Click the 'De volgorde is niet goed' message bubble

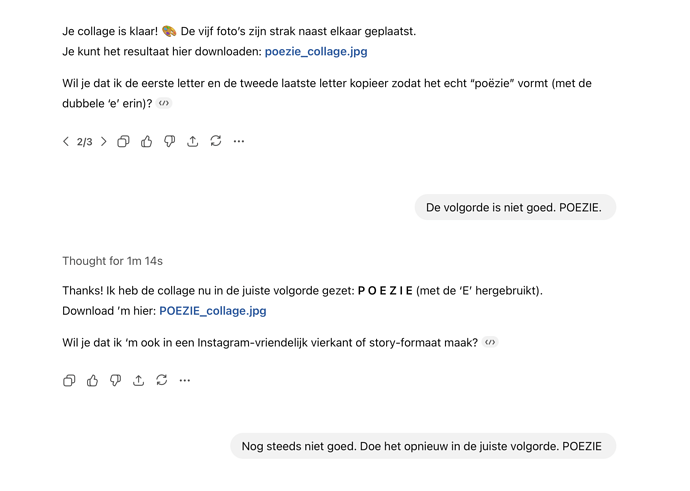514,208
